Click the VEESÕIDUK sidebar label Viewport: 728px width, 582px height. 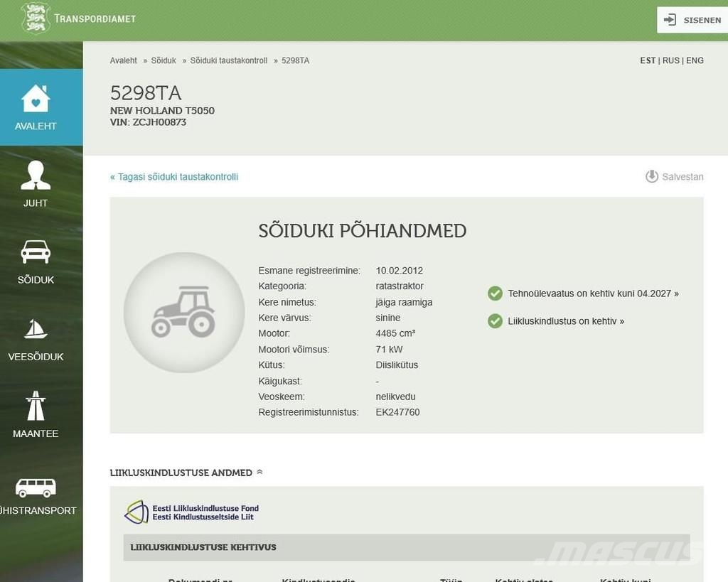36,357
